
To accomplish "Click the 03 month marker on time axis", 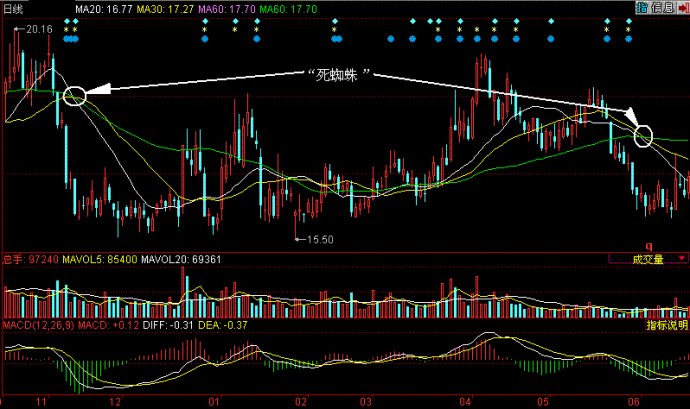I will (x=366, y=402).
